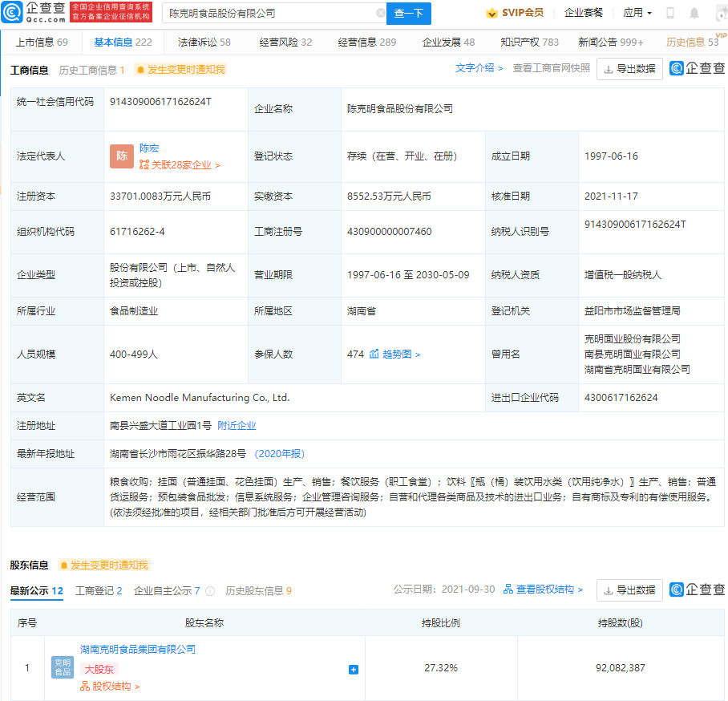Image resolution: width=728 pixels, height=701 pixels.
Task: Click the info icon beside 企业自主公示
Action: click(x=210, y=591)
